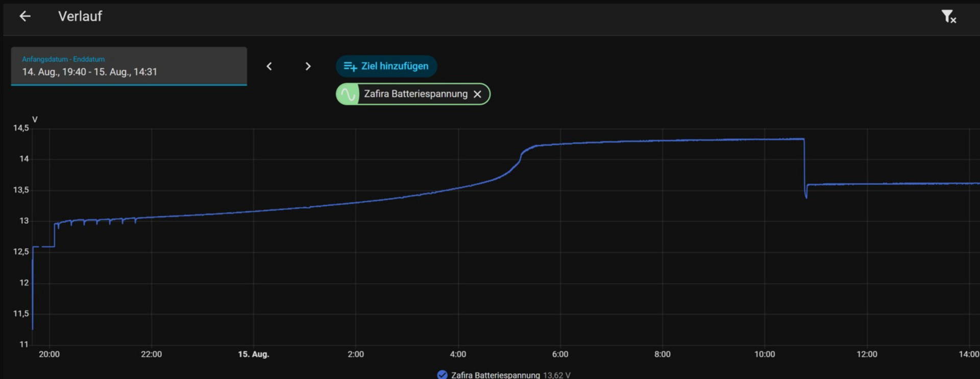Click the 8:00 x-axis label
The height and width of the screenshot is (379, 980).
point(662,354)
